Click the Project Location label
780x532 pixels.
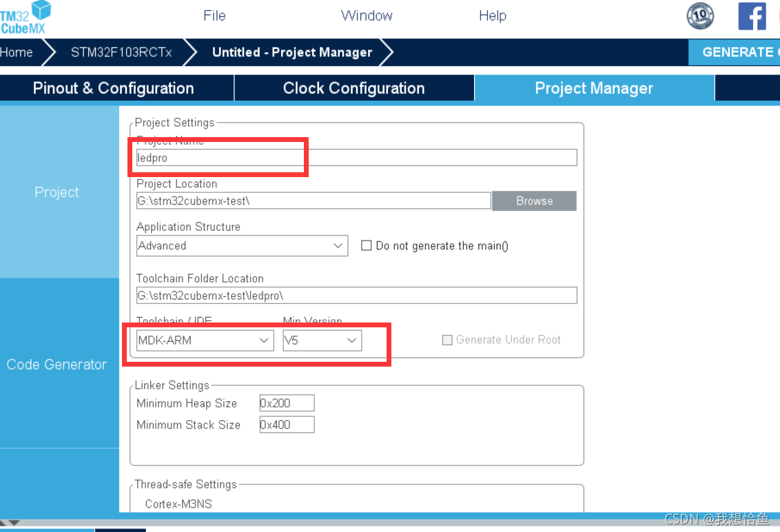pyautogui.click(x=176, y=183)
